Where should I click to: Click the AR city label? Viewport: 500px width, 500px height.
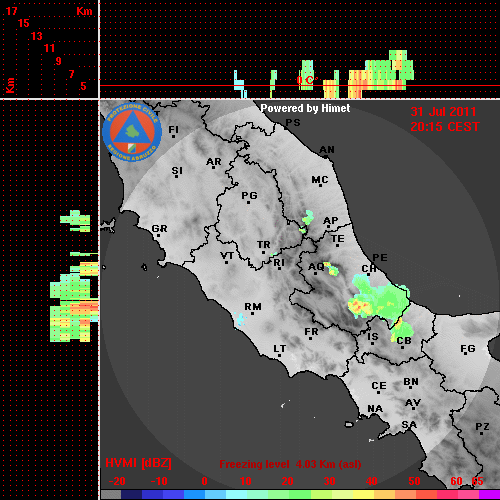[214, 162]
